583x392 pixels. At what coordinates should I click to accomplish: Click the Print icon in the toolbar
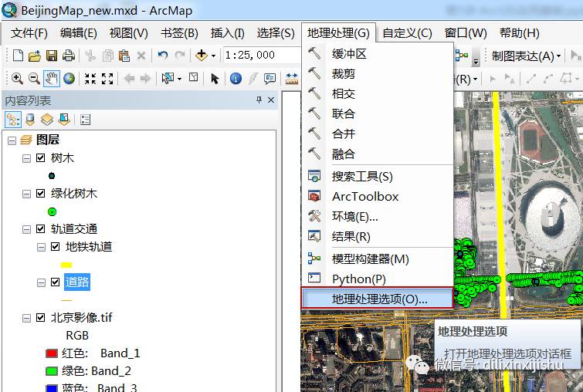[69, 56]
